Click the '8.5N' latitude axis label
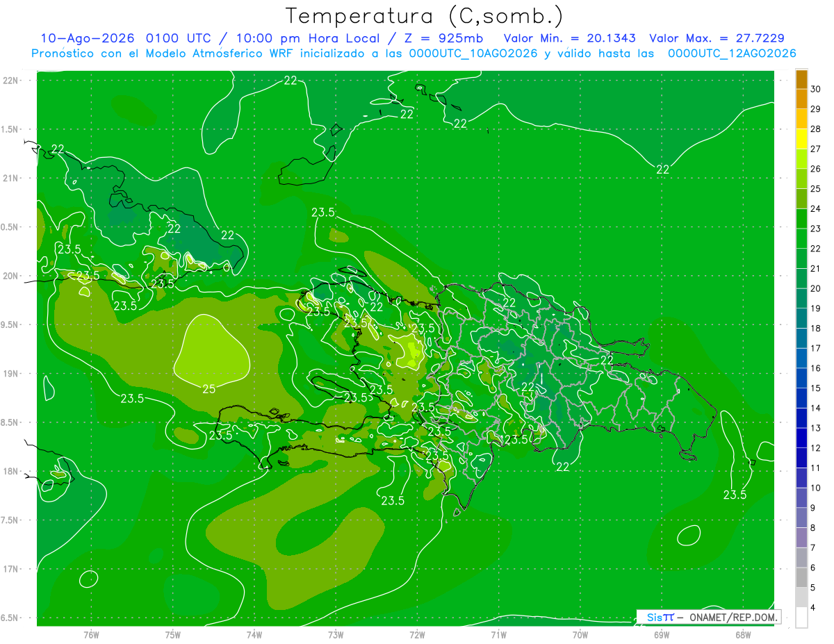The width and height of the screenshot is (834, 644). (11, 422)
